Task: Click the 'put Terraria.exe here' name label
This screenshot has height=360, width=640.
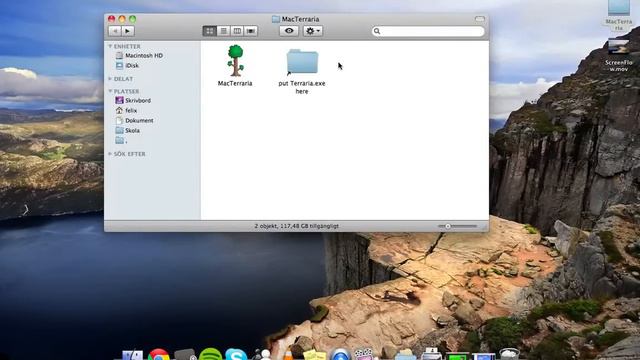Action: tap(302, 87)
